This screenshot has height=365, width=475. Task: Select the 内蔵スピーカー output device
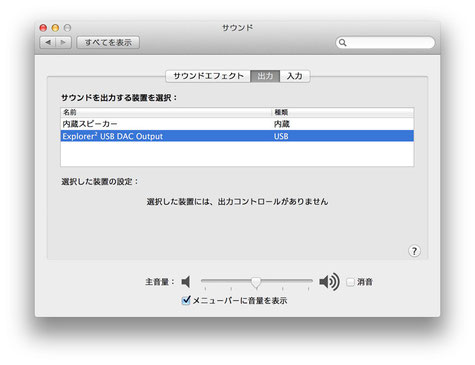click(237, 124)
